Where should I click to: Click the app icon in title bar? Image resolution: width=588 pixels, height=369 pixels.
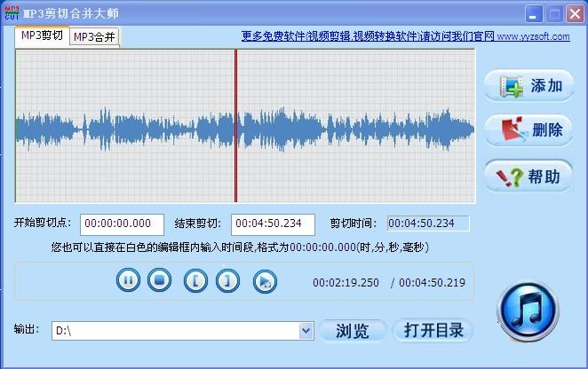(11, 13)
